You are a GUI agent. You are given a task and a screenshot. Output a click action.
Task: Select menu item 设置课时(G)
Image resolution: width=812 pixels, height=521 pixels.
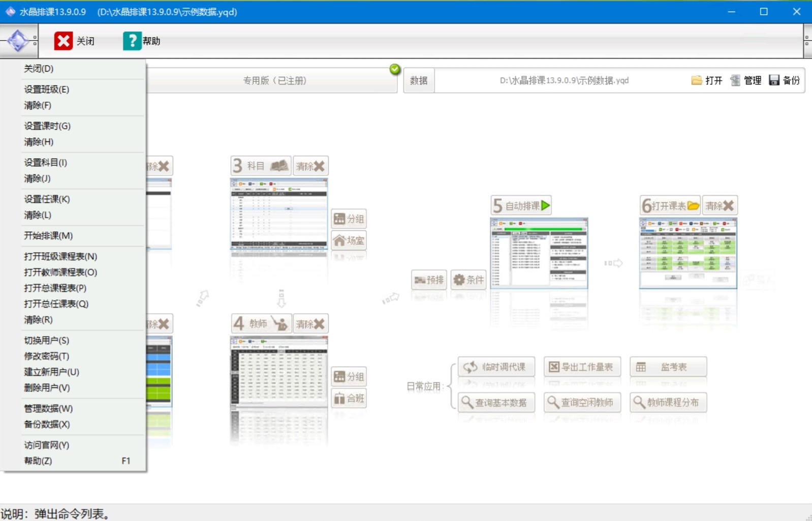[74, 126]
